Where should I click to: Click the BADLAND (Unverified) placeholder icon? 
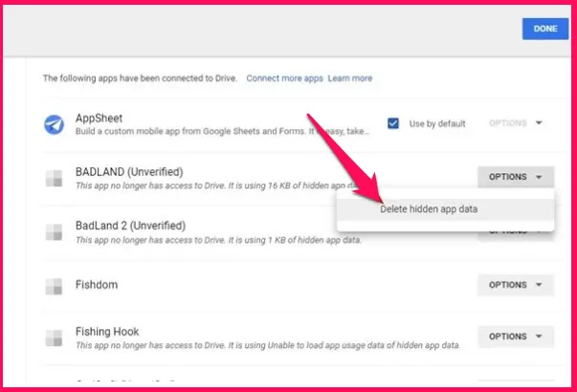click(54, 179)
